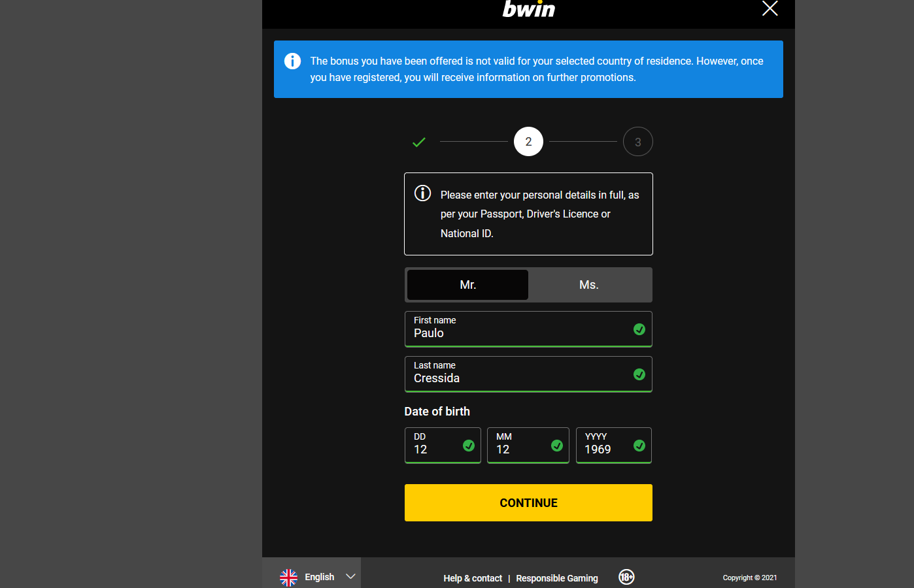This screenshot has width=914, height=588.
Task: Select step 3 in the progress indicator
Action: (x=637, y=141)
